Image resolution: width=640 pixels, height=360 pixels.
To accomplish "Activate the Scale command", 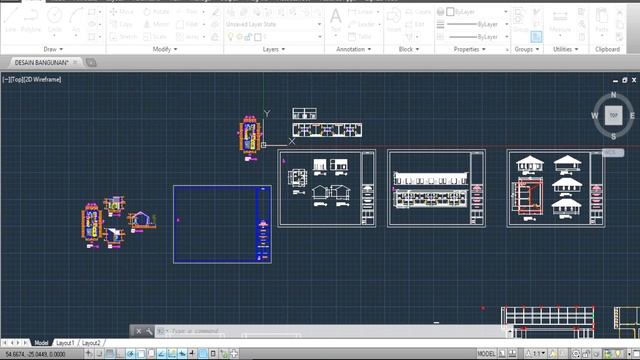I will coord(155,37).
